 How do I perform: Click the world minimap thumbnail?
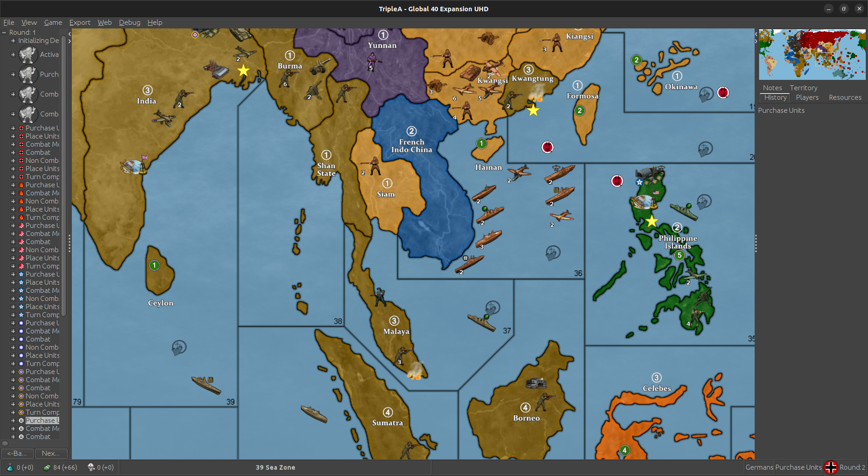[x=812, y=55]
